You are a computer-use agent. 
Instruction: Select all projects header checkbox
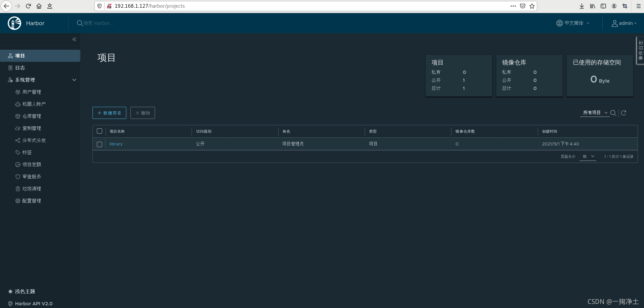point(99,131)
